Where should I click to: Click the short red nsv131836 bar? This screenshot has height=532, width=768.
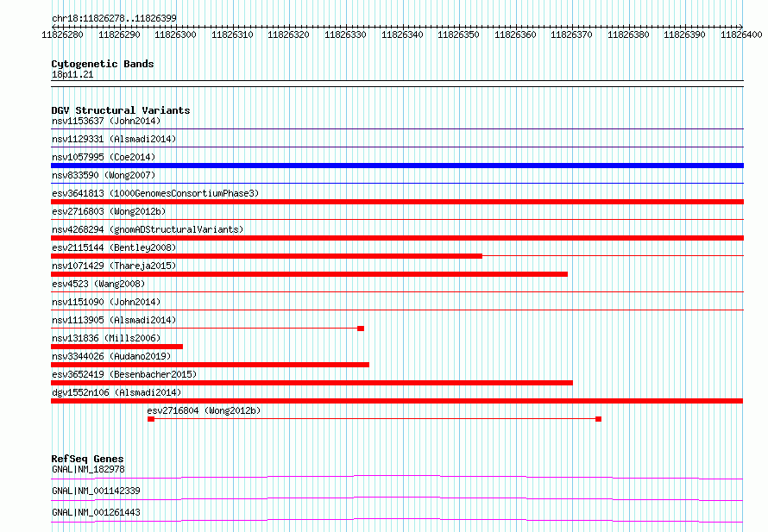click(116, 347)
